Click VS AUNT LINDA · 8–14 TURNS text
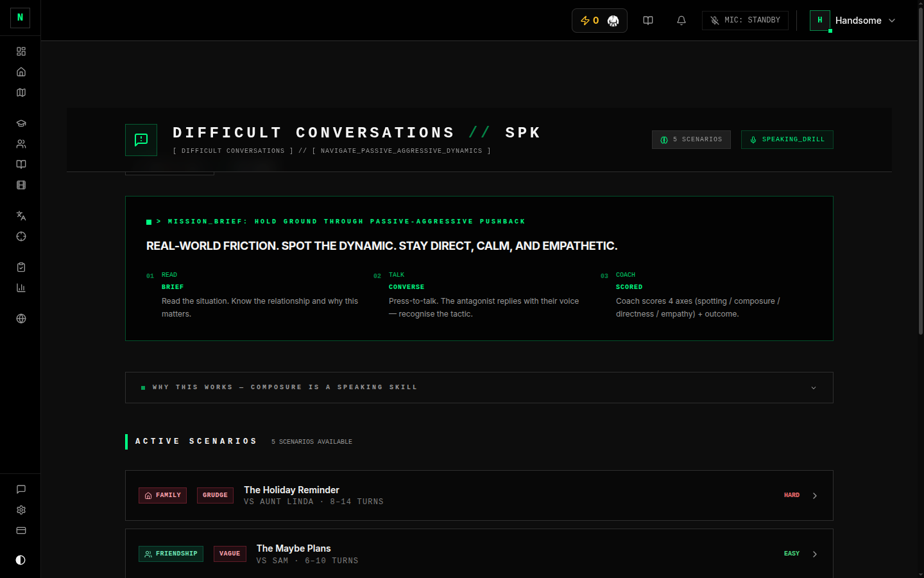 [314, 502]
